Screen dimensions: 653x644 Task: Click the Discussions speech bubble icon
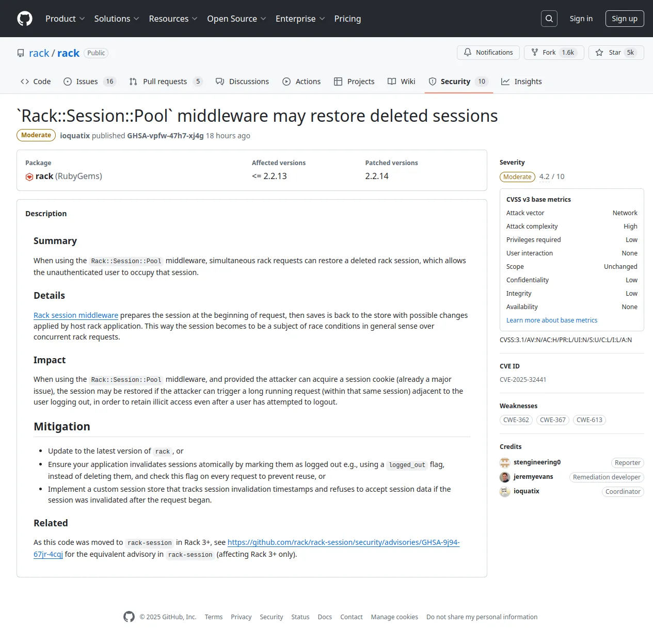pyautogui.click(x=220, y=82)
